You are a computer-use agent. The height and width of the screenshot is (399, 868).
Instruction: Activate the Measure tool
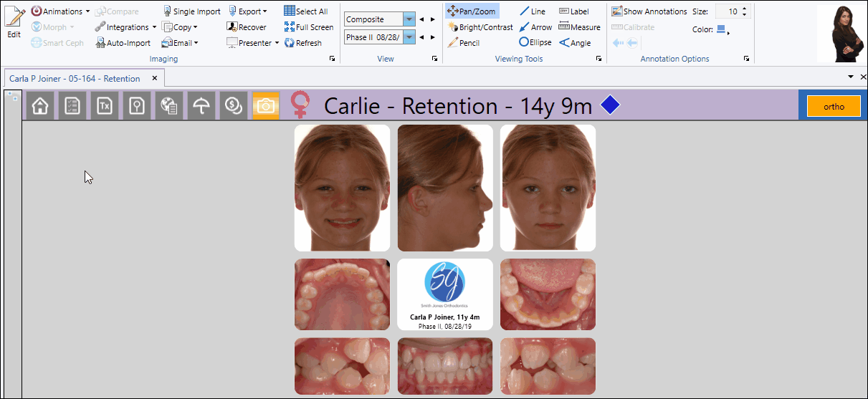579,27
